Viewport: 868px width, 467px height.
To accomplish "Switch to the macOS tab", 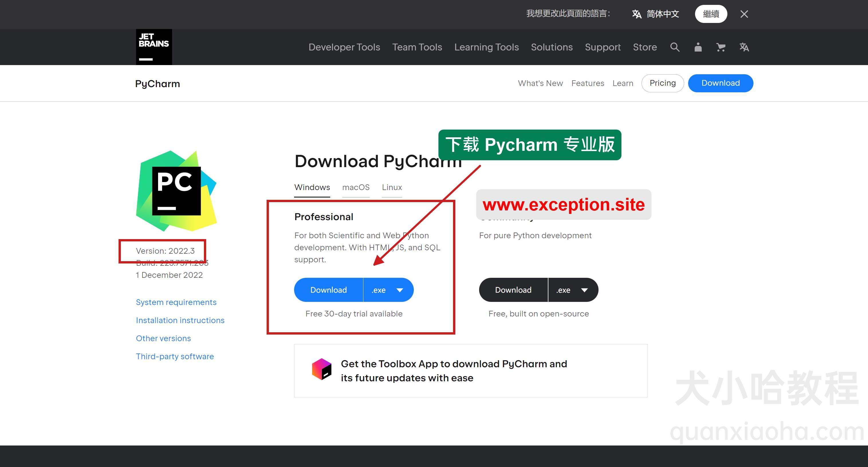I will click(x=356, y=187).
